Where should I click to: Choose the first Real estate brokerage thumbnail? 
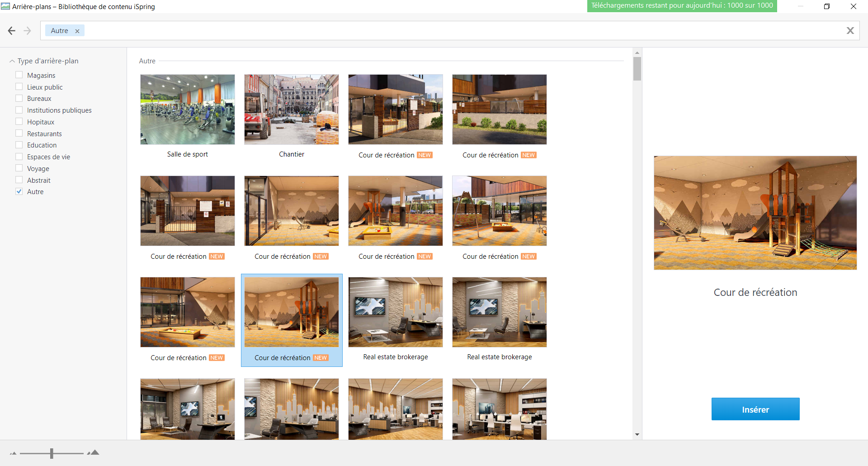(396, 312)
